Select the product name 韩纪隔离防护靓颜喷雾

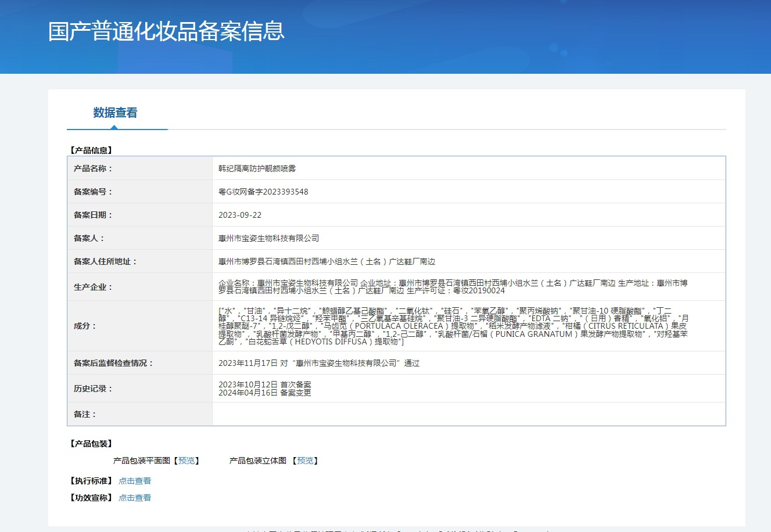[x=257, y=168]
